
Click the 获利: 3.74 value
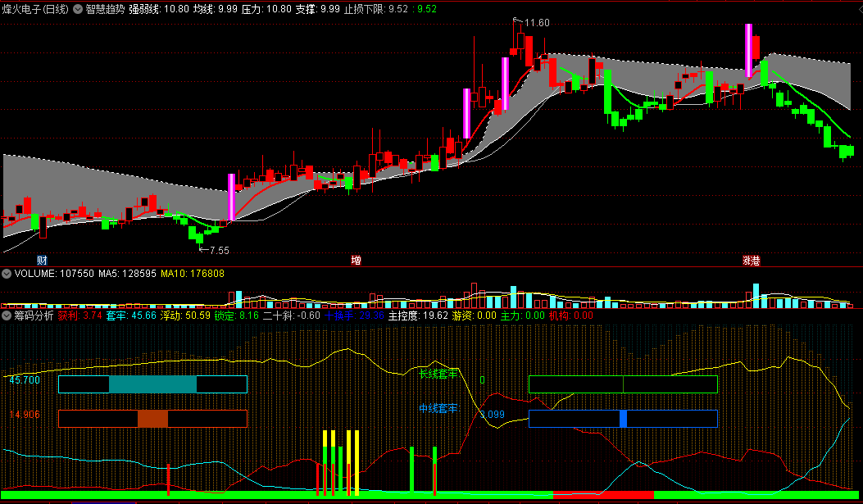tap(79, 316)
